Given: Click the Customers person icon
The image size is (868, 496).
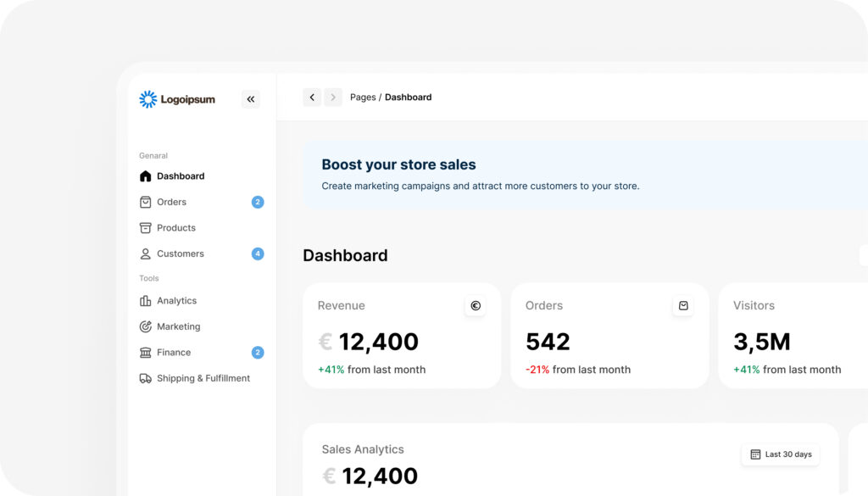Looking at the screenshot, I should pyautogui.click(x=145, y=254).
